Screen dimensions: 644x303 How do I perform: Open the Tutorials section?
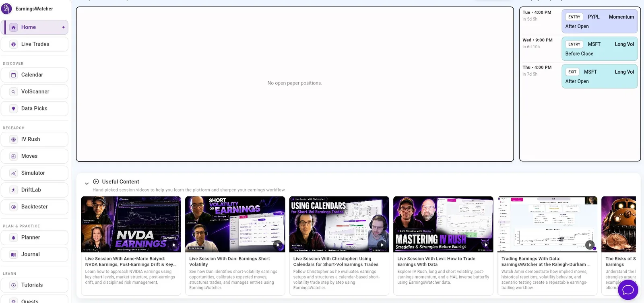(x=35, y=285)
